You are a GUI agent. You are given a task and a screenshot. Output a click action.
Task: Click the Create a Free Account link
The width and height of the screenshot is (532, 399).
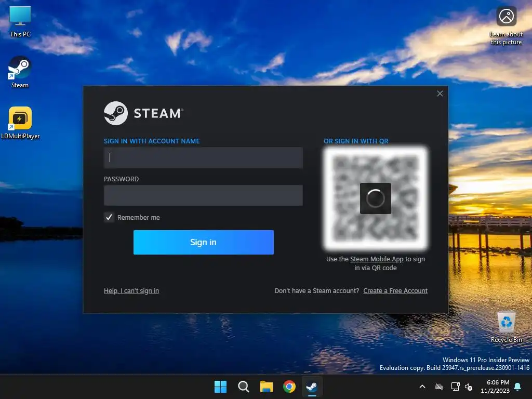pos(395,291)
